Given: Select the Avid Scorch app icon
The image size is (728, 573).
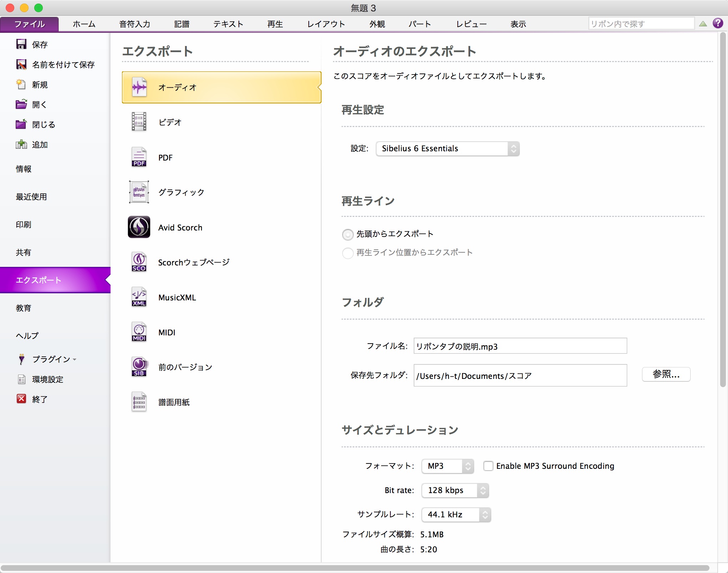Looking at the screenshot, I should [139, 227].
